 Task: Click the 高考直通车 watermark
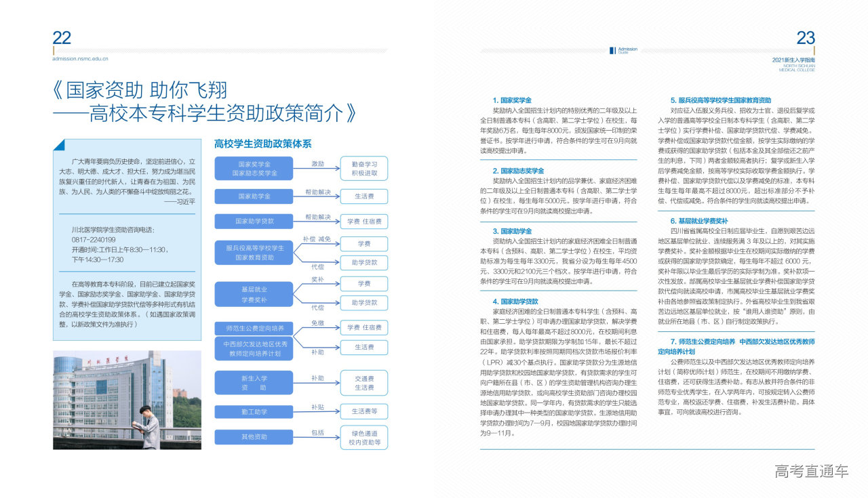[x=811, y=472]
